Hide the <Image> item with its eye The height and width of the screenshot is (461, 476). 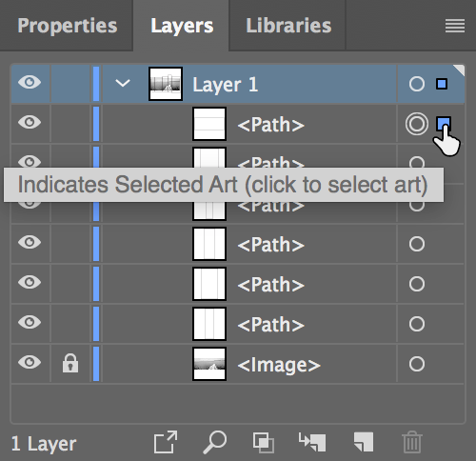pos(30,362)
